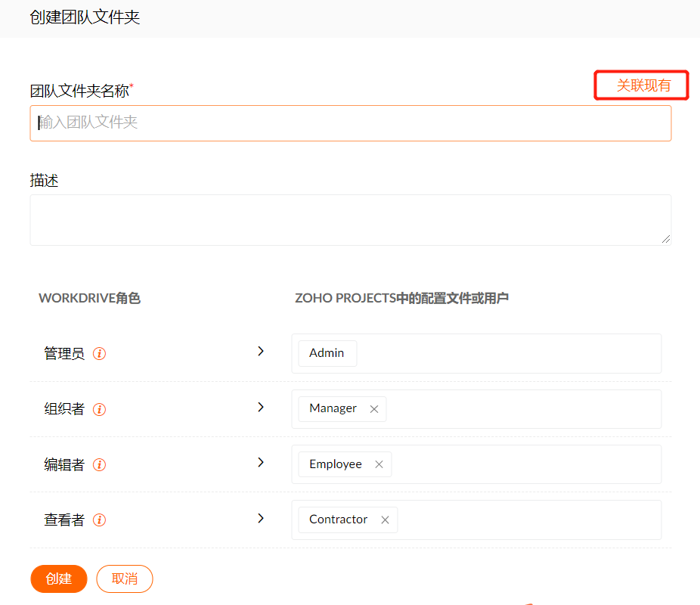The width and height of the screenshot is (700, 605).
Task: Expand the 查看者 role chevron
Action: 261,518
